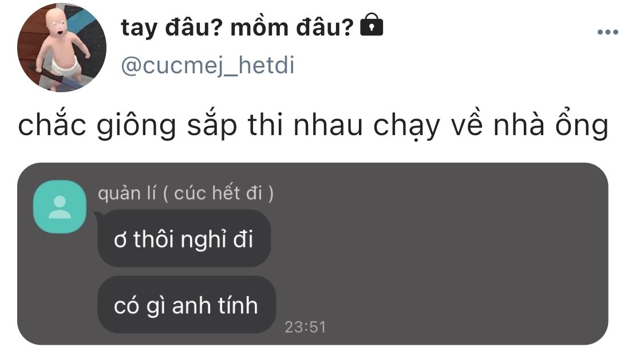Click the teal contact avatar in chat

pyautogui.click(x=60, y=207)
